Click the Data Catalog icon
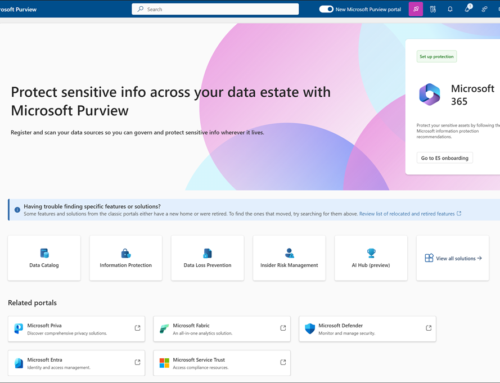 pyautogui.click(x=44, y=253)
